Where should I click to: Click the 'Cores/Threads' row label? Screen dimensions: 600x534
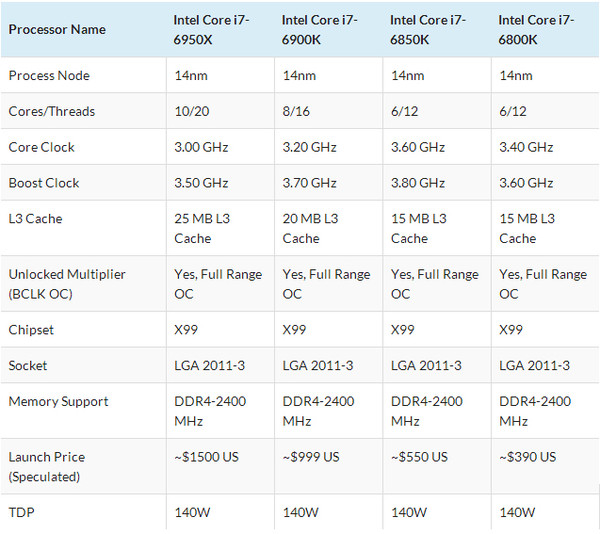[52, 111]
